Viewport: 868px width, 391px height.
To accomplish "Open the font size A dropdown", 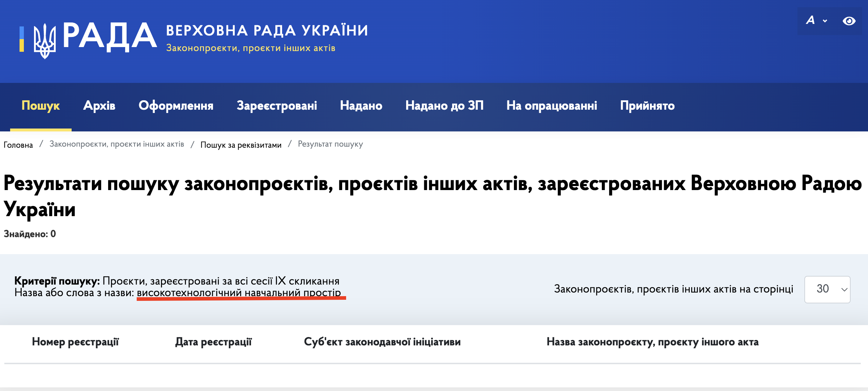I will click(x=817, y=20).
